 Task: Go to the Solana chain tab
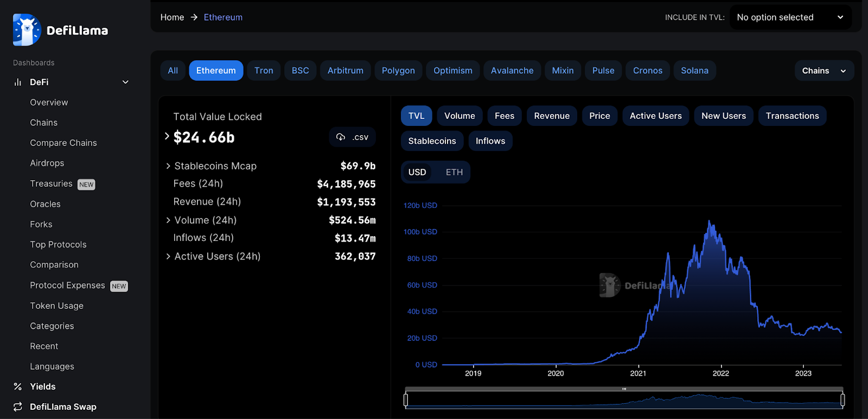[x=694, y=71]
